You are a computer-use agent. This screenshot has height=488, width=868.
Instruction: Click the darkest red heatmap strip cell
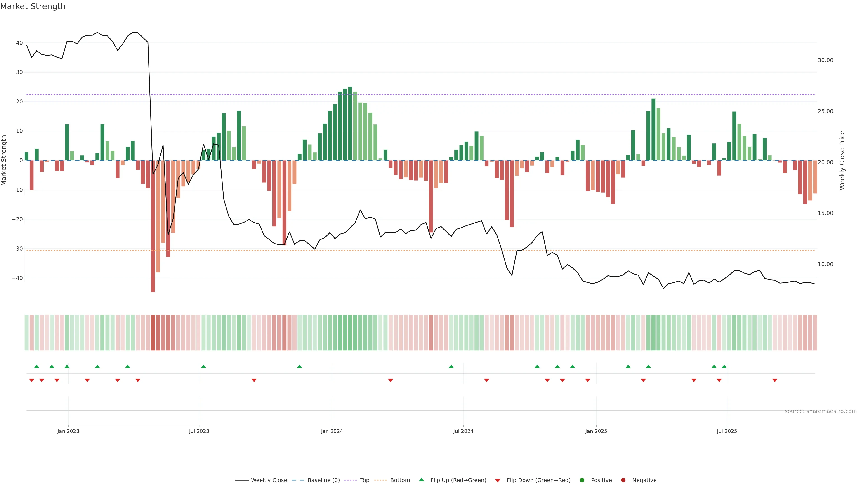coord(153,333)
